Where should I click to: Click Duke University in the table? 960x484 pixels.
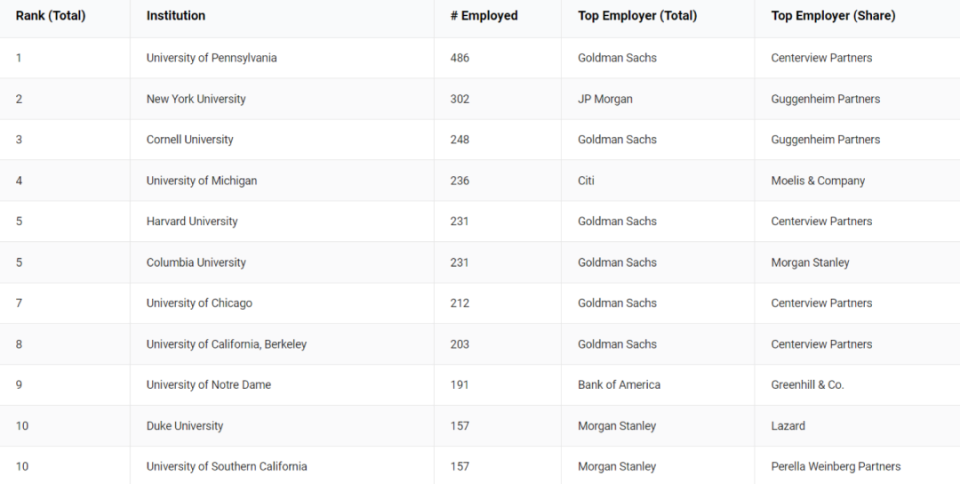coord(184,426)
